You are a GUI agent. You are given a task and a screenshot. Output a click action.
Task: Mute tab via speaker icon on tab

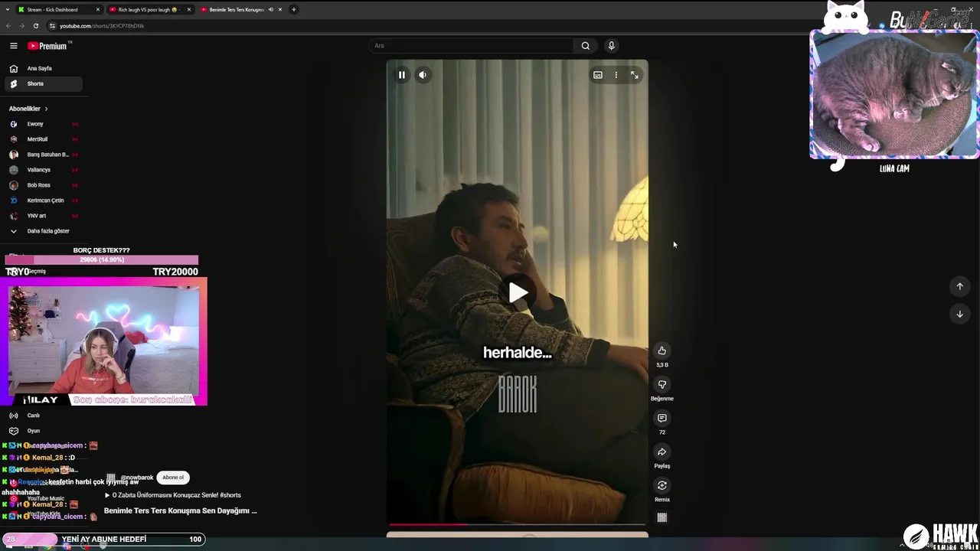tap(271, 10)
